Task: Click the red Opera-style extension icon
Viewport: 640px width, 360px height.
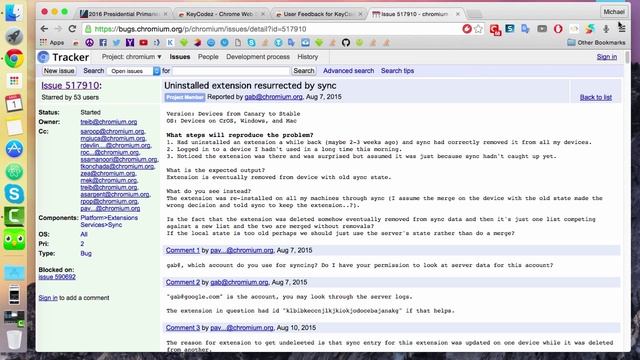Action: (x=558, y=29)
